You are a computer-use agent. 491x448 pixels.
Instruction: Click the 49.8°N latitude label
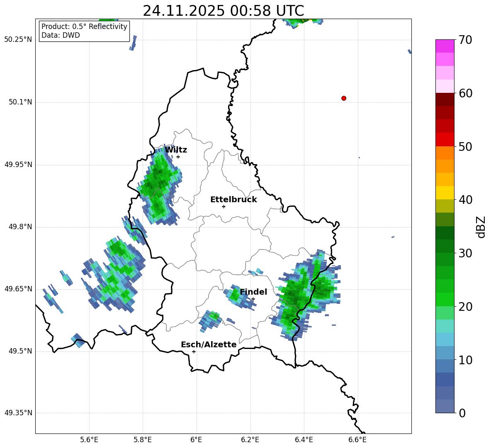(20, 227)
